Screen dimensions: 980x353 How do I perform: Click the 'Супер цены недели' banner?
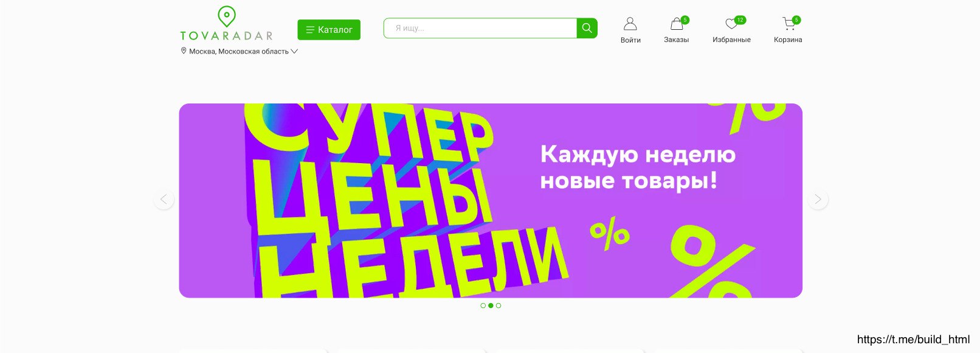pos(491,200)
